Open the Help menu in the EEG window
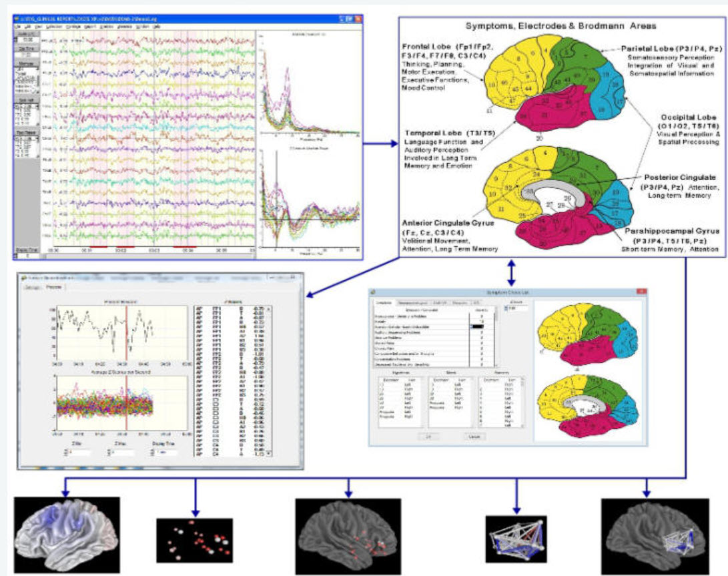The width and height of the screenshot is (728, 576). (x=156, y=26)
